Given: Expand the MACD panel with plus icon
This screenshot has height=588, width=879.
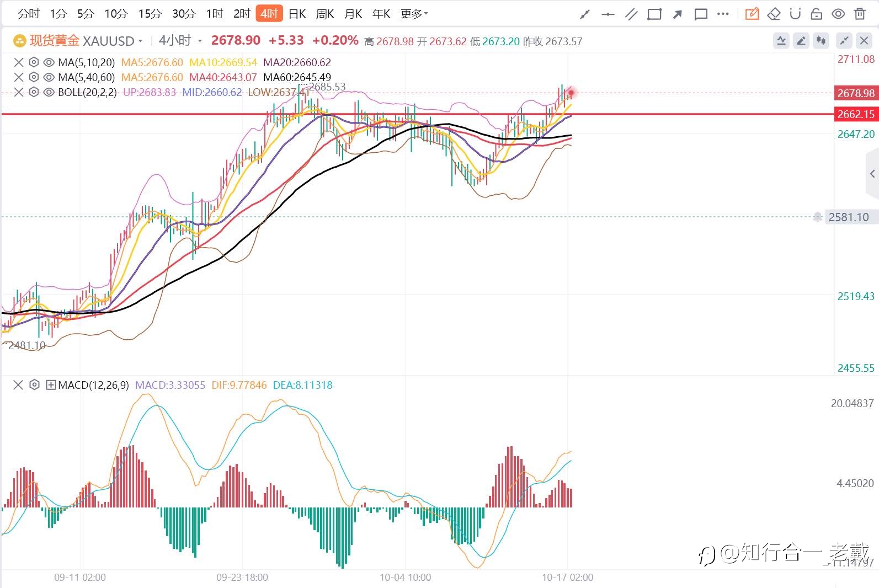Looking at the screenshot, I should click(51, 385).
